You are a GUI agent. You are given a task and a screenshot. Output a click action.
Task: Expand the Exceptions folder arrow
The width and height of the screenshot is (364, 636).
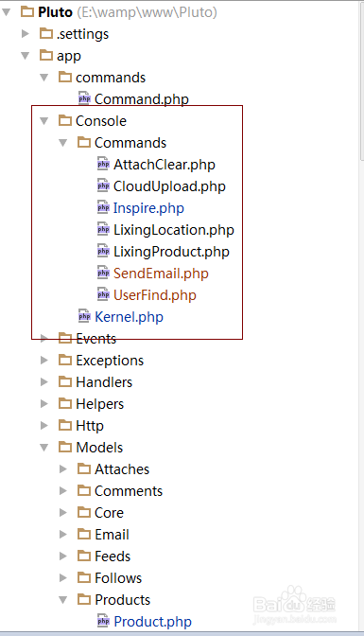pos(44,360)
